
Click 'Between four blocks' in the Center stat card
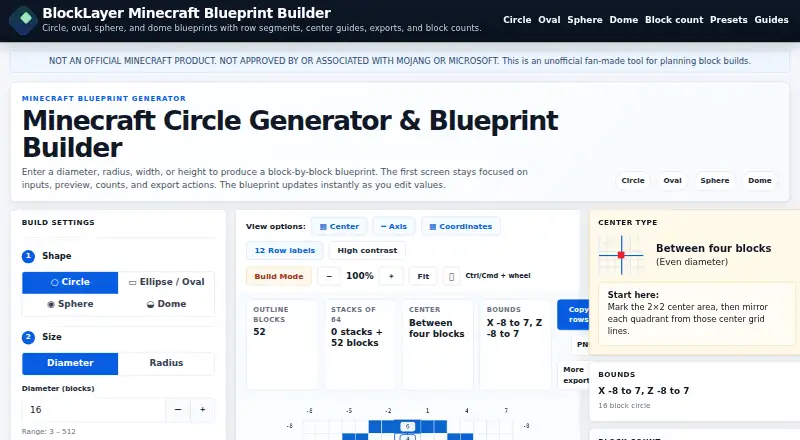point(437,329)
